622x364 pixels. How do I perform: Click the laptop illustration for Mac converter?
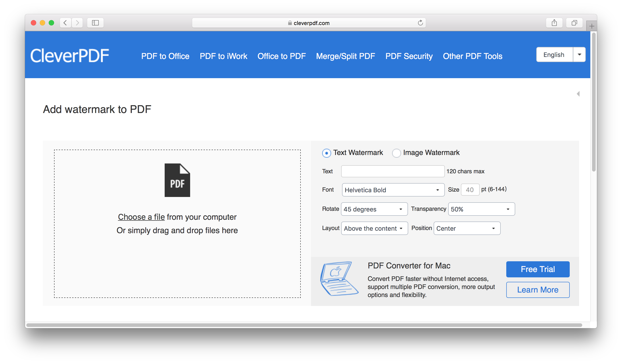coord(339,279)
